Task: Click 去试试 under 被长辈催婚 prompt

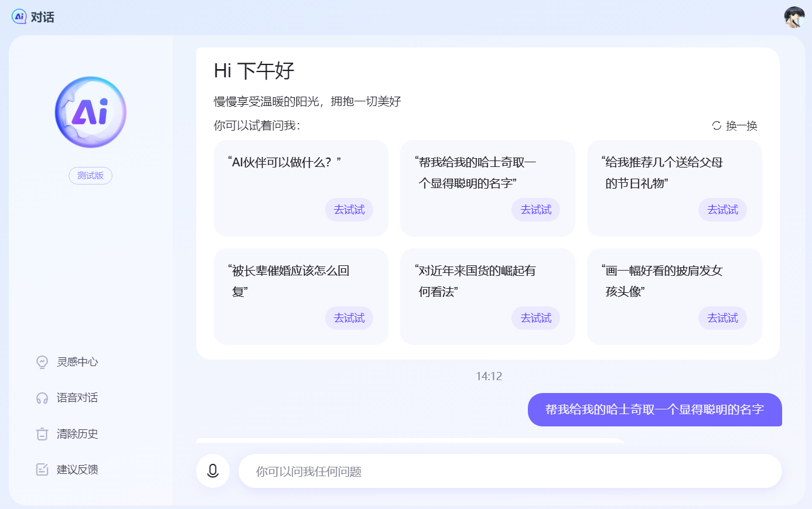Action: 349,318
